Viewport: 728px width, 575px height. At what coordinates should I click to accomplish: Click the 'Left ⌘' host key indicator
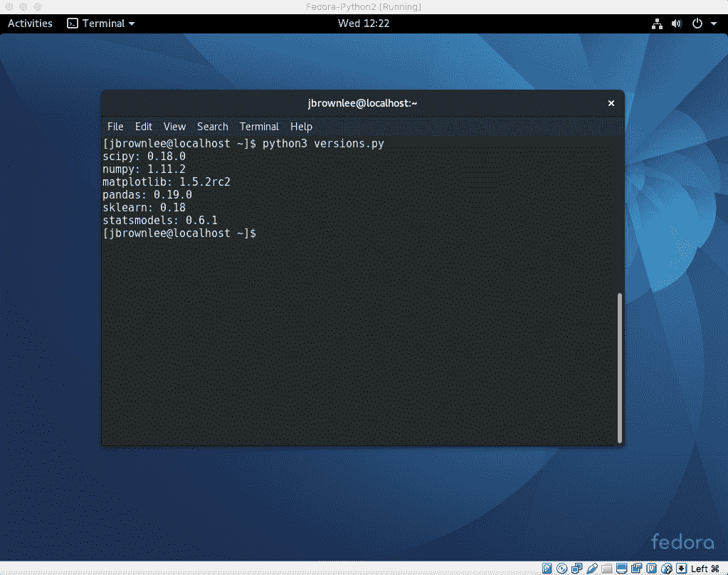705,569
